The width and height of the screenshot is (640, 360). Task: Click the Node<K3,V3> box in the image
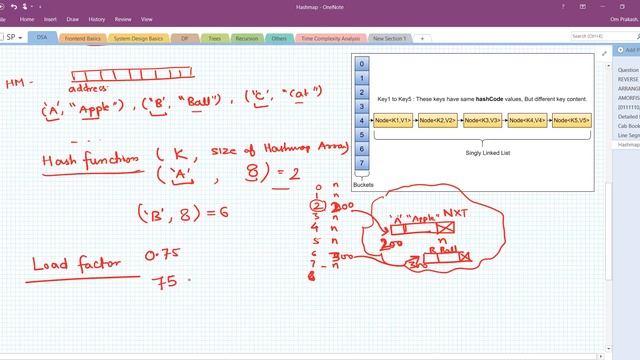click(482, 120)
